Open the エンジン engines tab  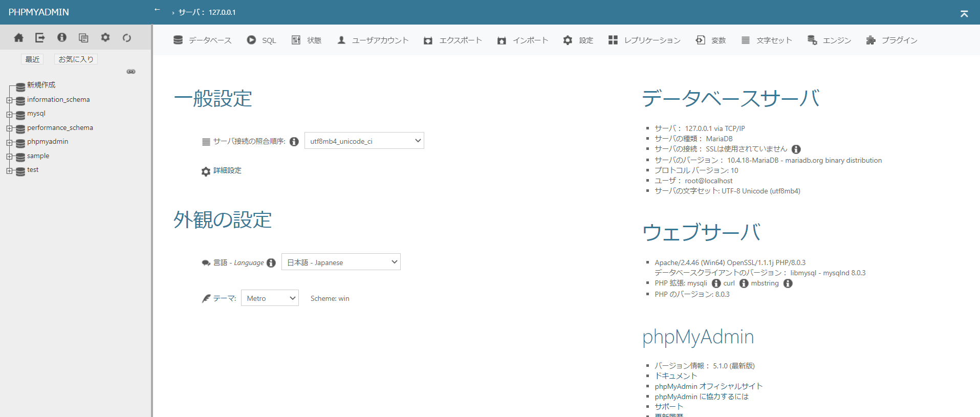(x=829, y=40)
